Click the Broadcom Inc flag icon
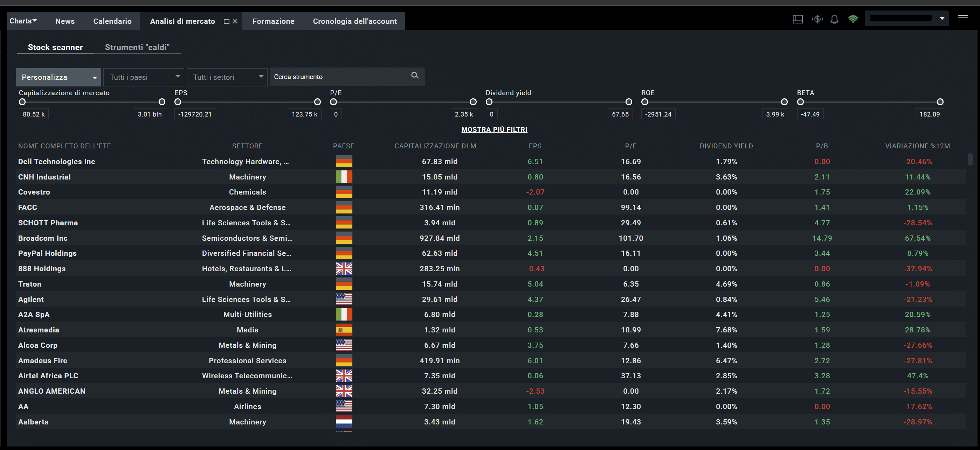This screenshot has height=450, width=980. [x=344, y=238]
